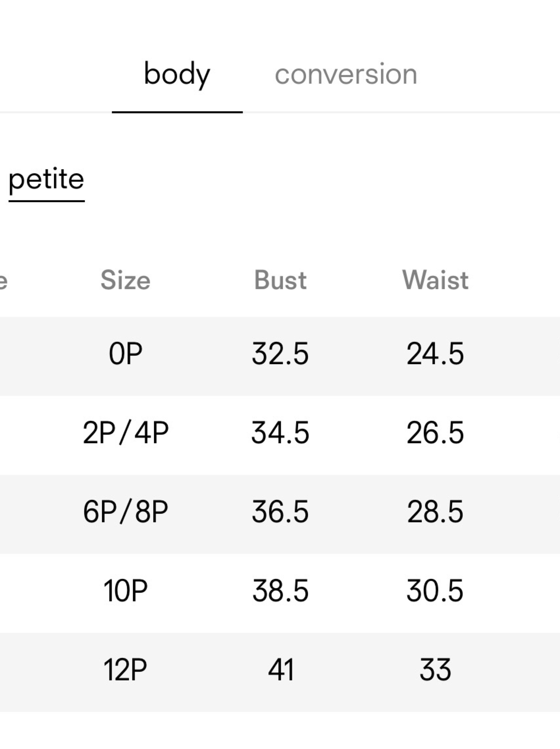Select the 0P size cell
560x749 pixels.
[x=125, y=353]
